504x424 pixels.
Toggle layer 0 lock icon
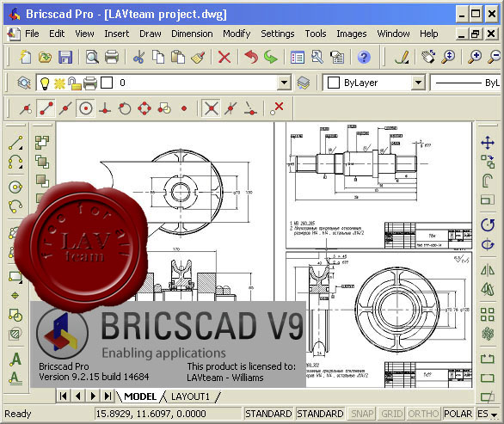coord(74,83)
